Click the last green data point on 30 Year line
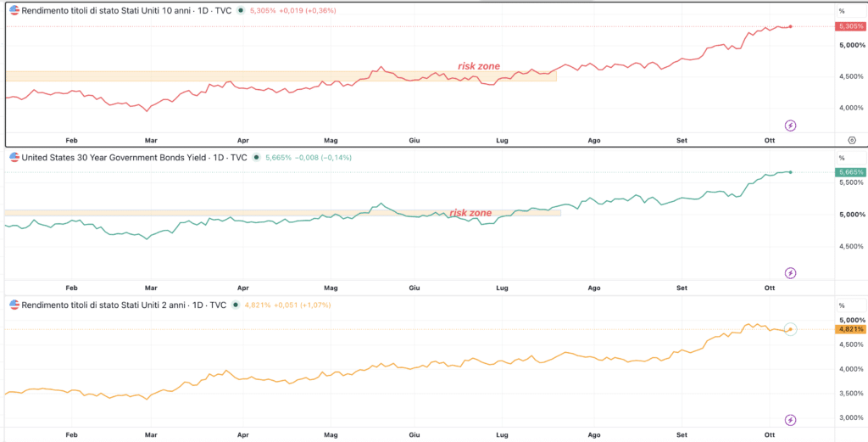Screen dimensions: 868x442 791,172
